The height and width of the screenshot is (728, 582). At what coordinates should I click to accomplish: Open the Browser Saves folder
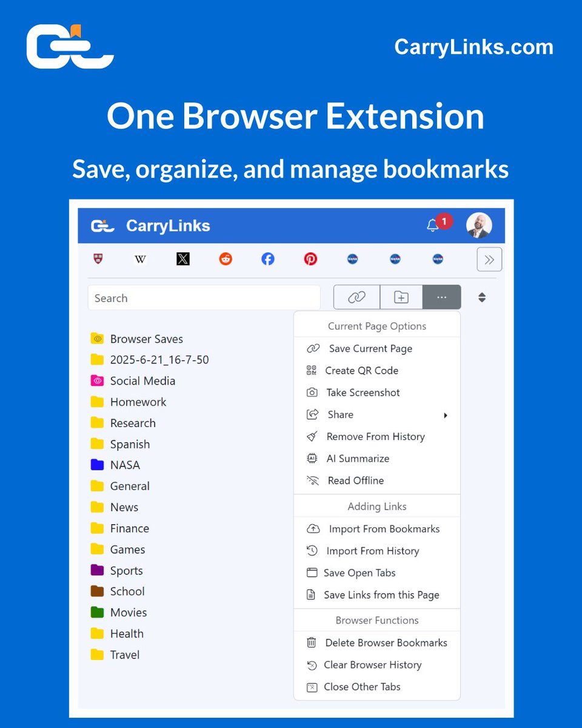(x=136, y=339)
